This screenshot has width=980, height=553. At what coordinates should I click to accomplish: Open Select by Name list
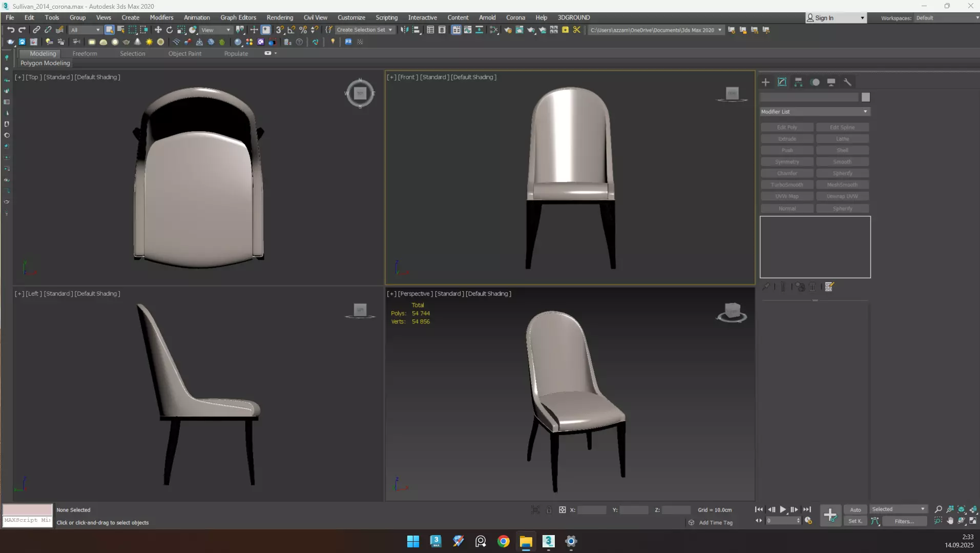(121, 30)
